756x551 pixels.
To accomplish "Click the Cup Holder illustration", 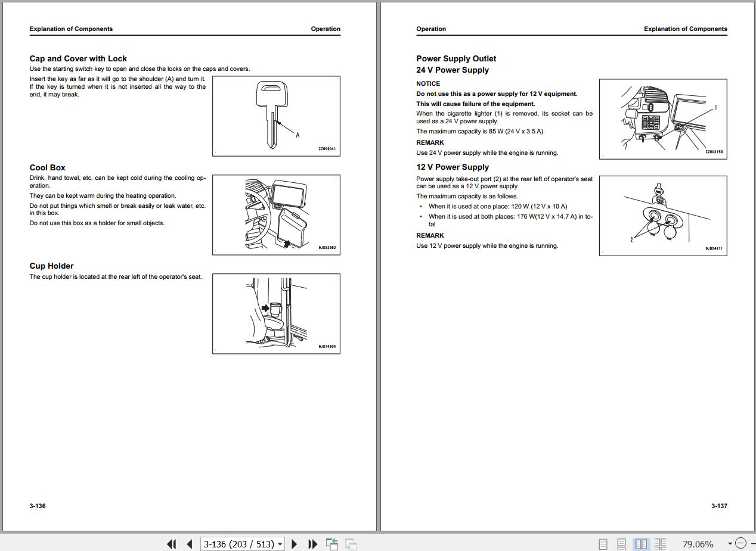I will coord(276,314).
